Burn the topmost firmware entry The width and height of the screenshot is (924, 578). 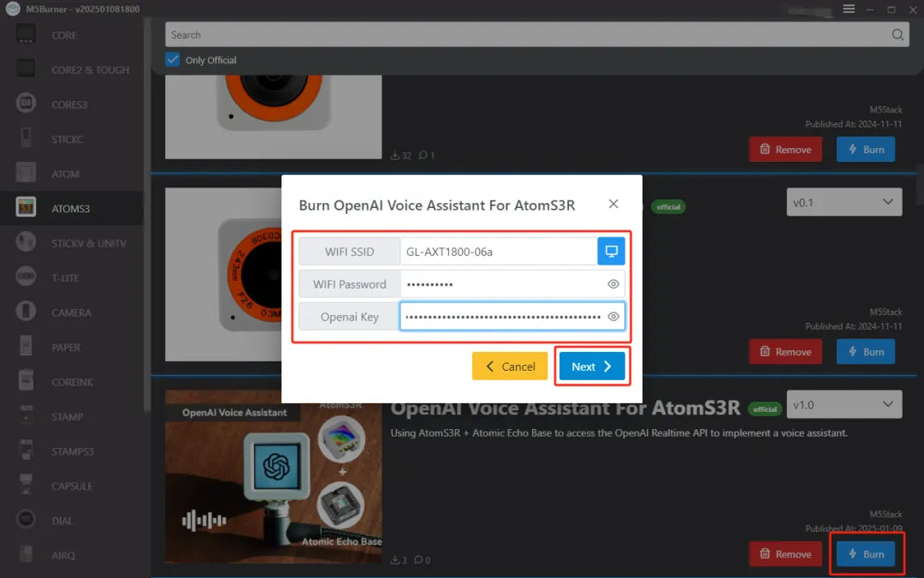tap(866, 149)
